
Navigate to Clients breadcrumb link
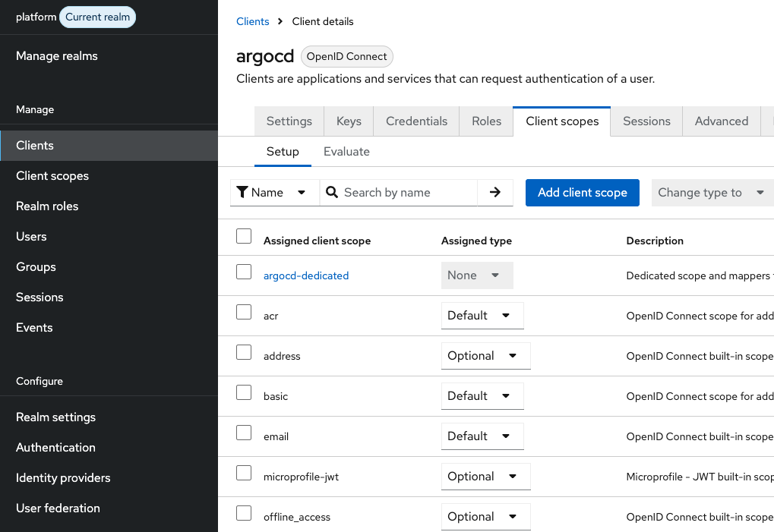(253, 21)
